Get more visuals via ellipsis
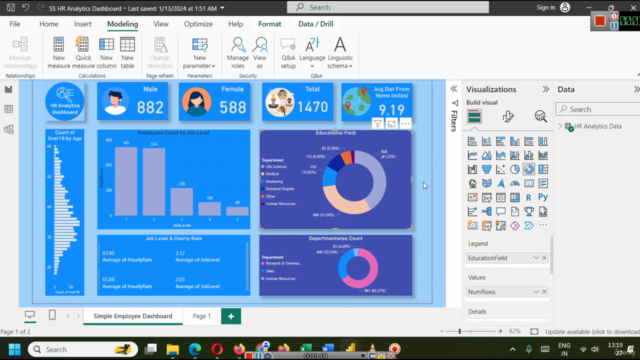Image resolution: width=640 pixels, height=360 pixels. 543,225
